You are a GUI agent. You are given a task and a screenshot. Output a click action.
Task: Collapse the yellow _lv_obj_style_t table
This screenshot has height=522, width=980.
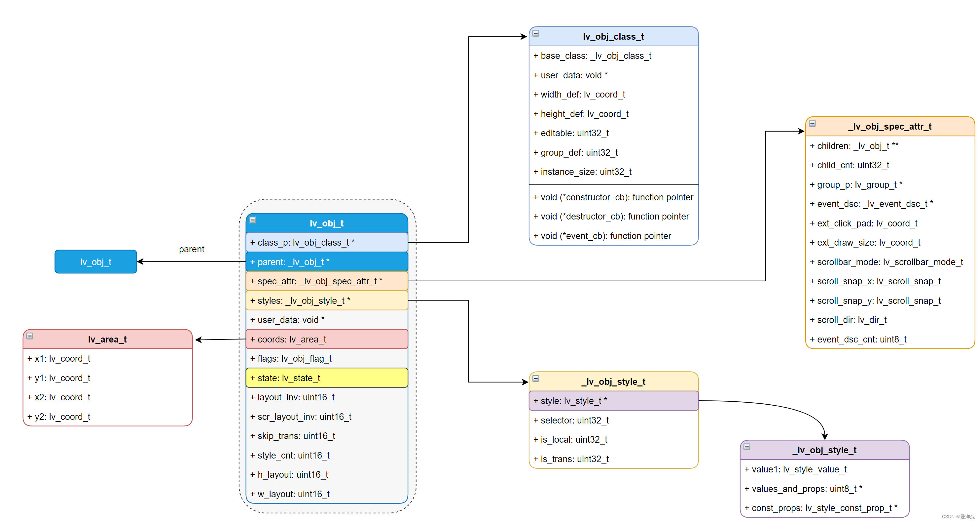pos(536,379)
